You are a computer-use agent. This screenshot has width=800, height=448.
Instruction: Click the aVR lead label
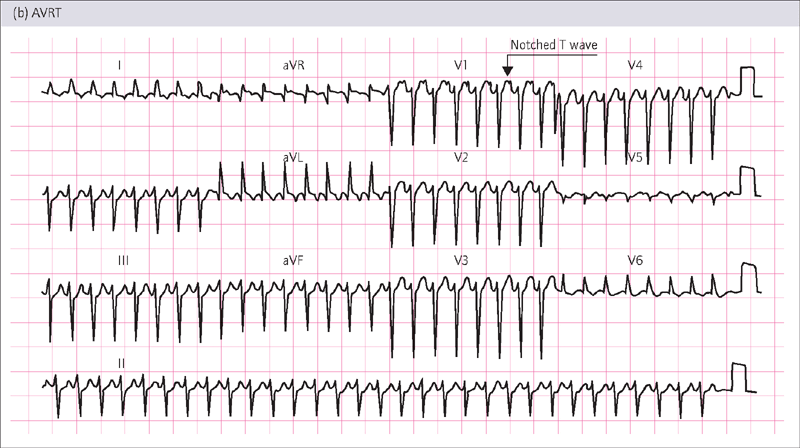293,65
